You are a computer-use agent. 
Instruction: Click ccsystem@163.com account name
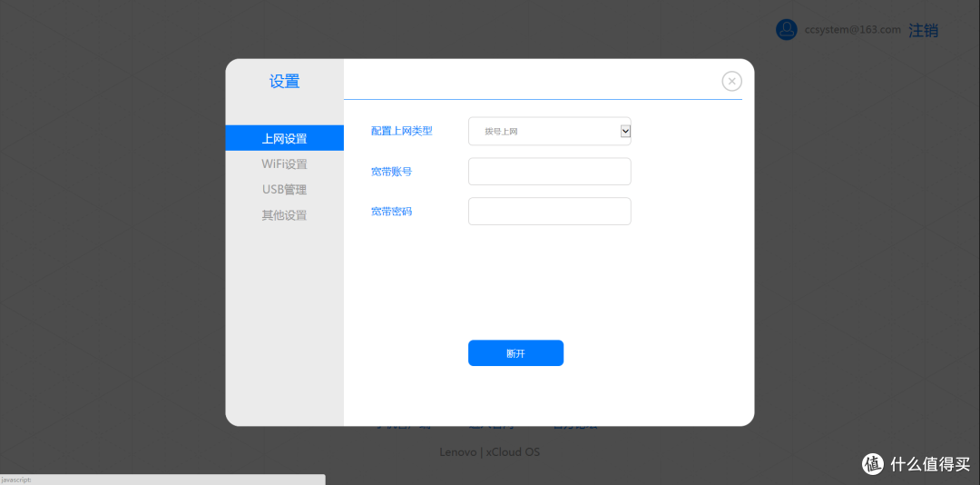point(852,29)
